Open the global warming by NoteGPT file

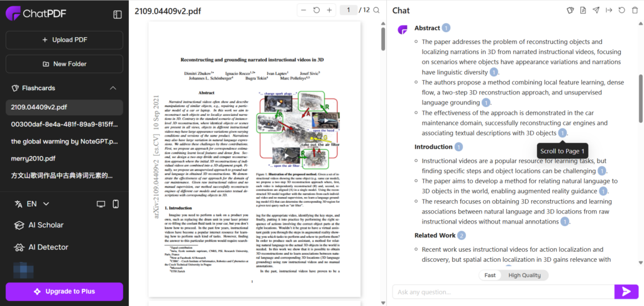[64, 141]
